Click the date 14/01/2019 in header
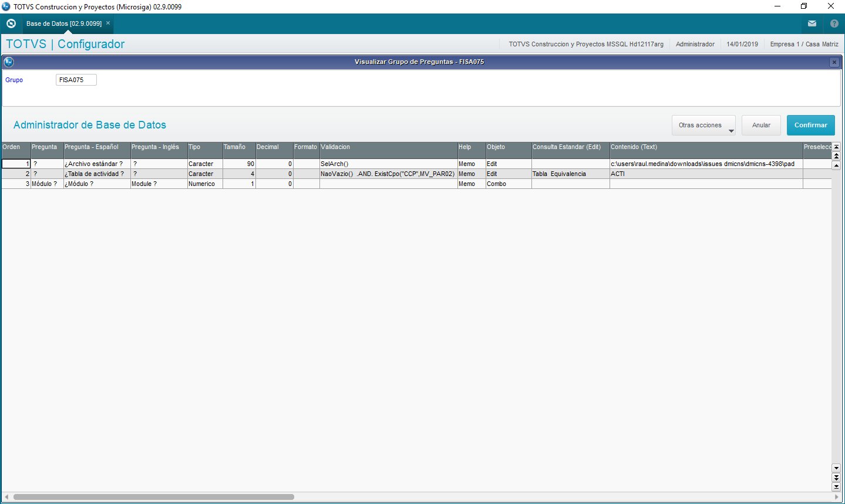This screenshot has width=845, height=504. pyautogui.click(x=742, y=44)
